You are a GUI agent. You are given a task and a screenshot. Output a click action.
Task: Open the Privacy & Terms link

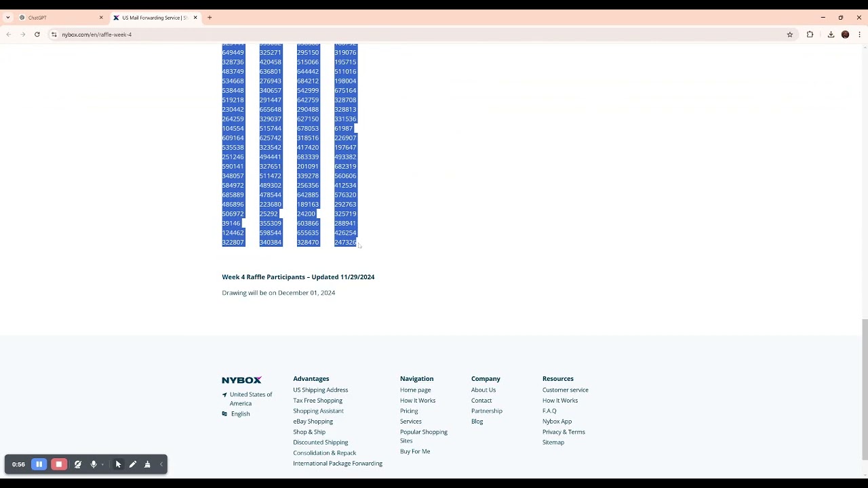564,432
